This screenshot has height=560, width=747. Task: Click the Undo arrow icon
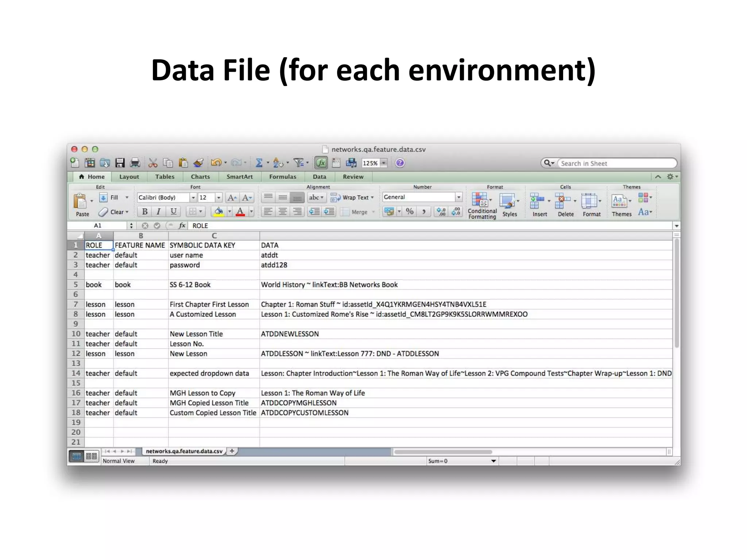pyautogui.click(x=216, y=163)
